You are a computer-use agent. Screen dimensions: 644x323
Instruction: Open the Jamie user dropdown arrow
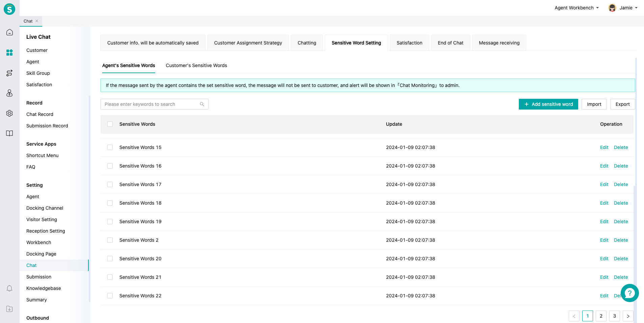pos(636,8)
